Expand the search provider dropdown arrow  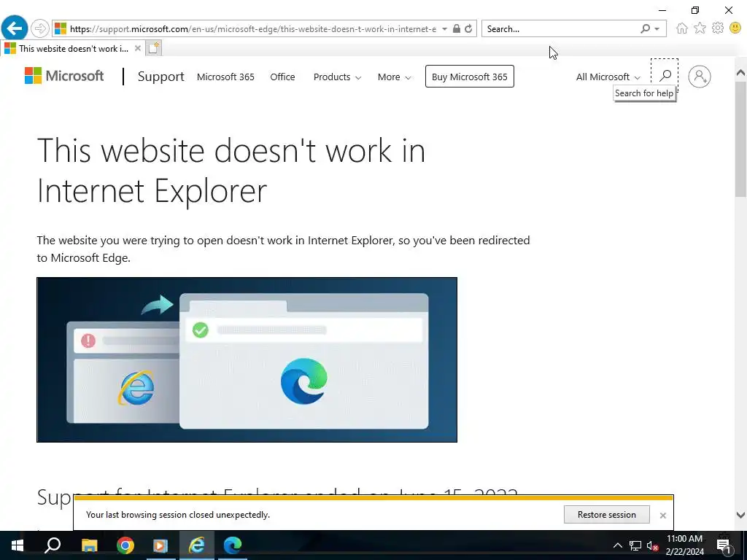click(x=657, y=29)
